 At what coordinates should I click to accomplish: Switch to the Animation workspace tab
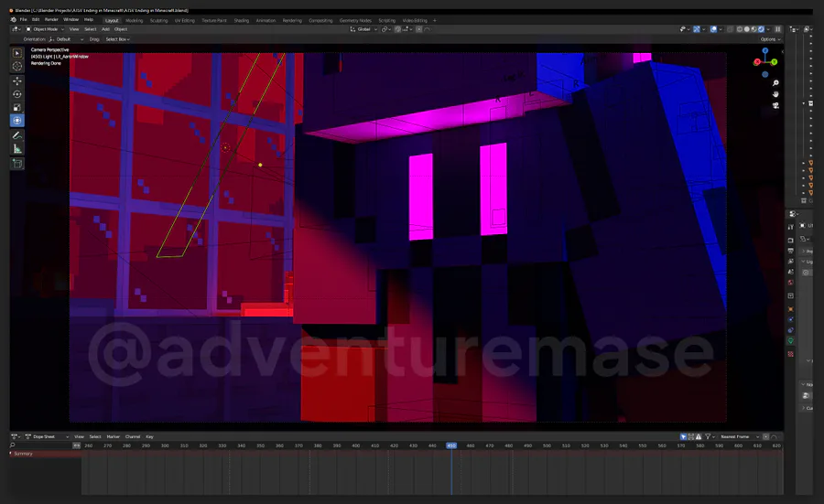[266, 20]
